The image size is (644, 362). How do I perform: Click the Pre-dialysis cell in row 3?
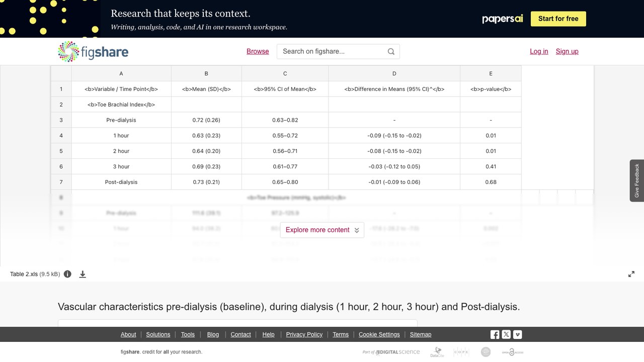[121, 120]
